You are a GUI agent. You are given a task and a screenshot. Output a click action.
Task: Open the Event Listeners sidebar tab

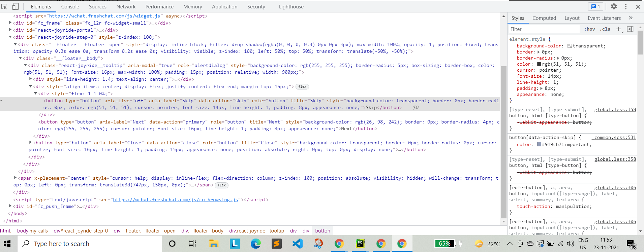tap(604, 18)
